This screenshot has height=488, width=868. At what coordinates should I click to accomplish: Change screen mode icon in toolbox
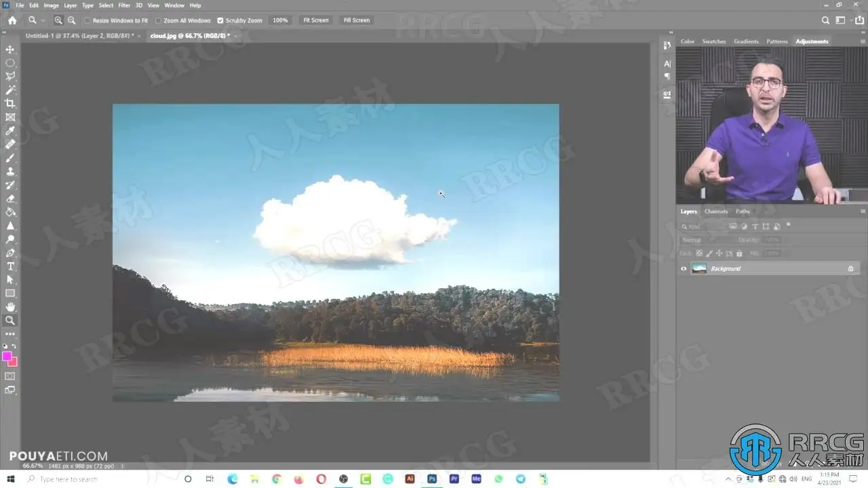point(10,390)
